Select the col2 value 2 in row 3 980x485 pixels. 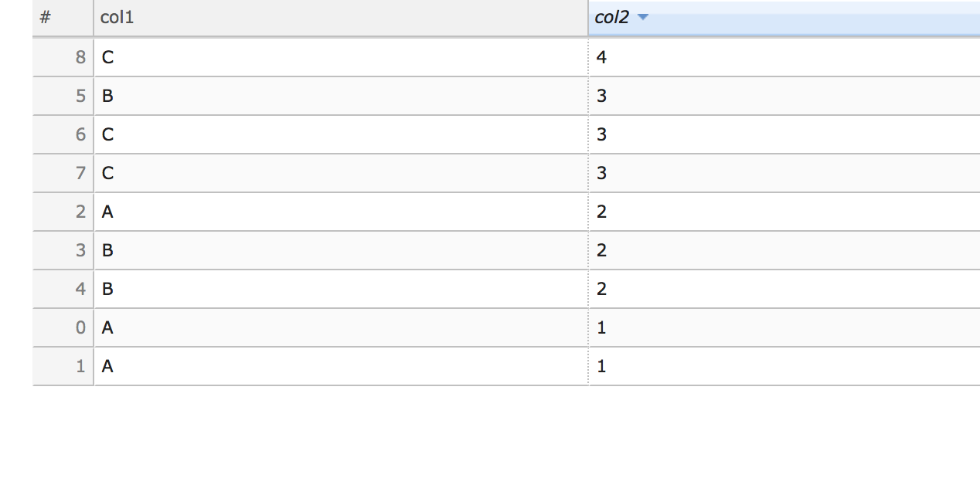[x=601, y=250]
